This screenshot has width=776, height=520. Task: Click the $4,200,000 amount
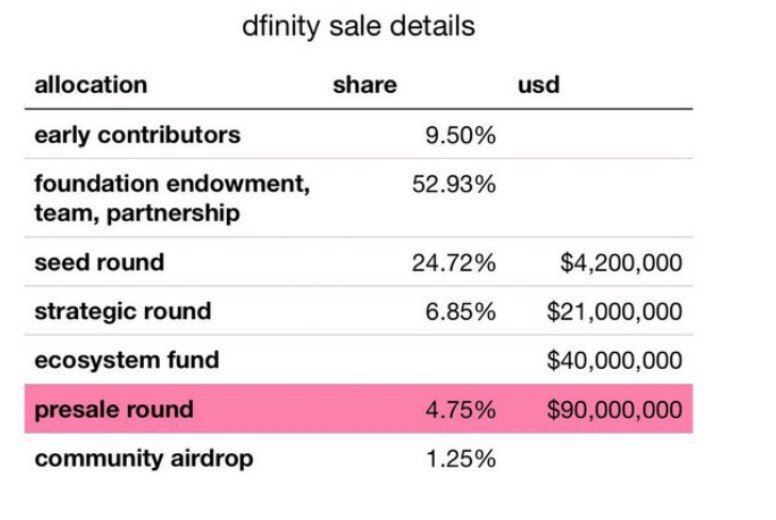[621, 263]
